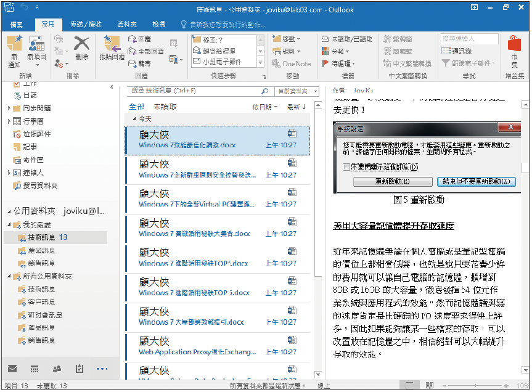Click the 告訴我您想要執行的動作 box
The image size is (532, 392).
(x=223, y=25)
